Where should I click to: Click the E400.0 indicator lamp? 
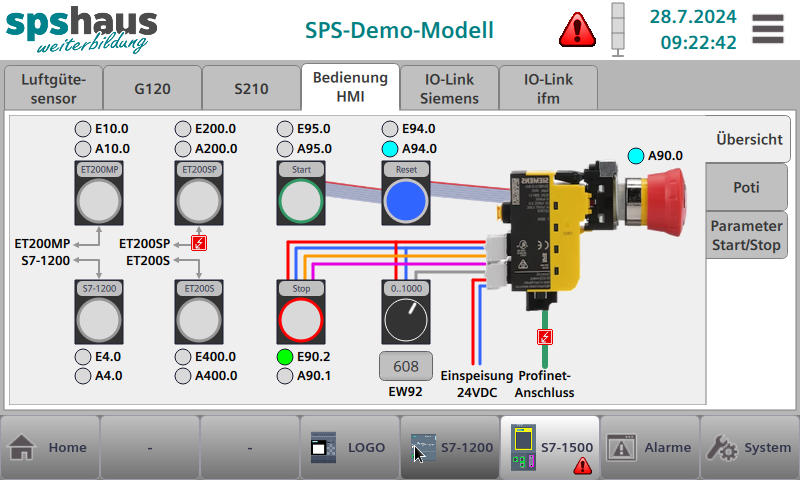click(183, 357)
